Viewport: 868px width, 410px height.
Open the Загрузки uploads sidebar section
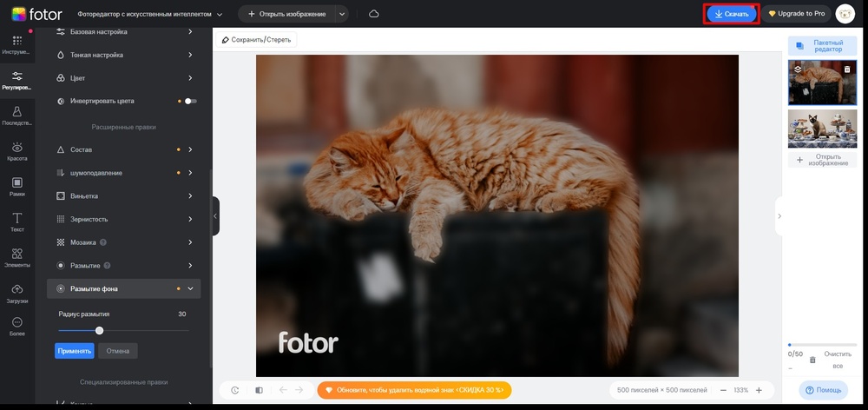(x=17, y=294)
